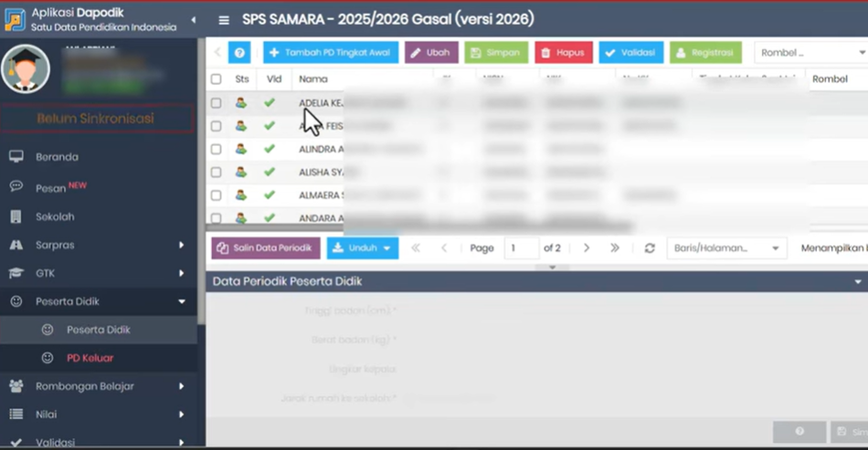Go to previous page arrow
The image size is (868, 450).
click(x=444, y=248)
